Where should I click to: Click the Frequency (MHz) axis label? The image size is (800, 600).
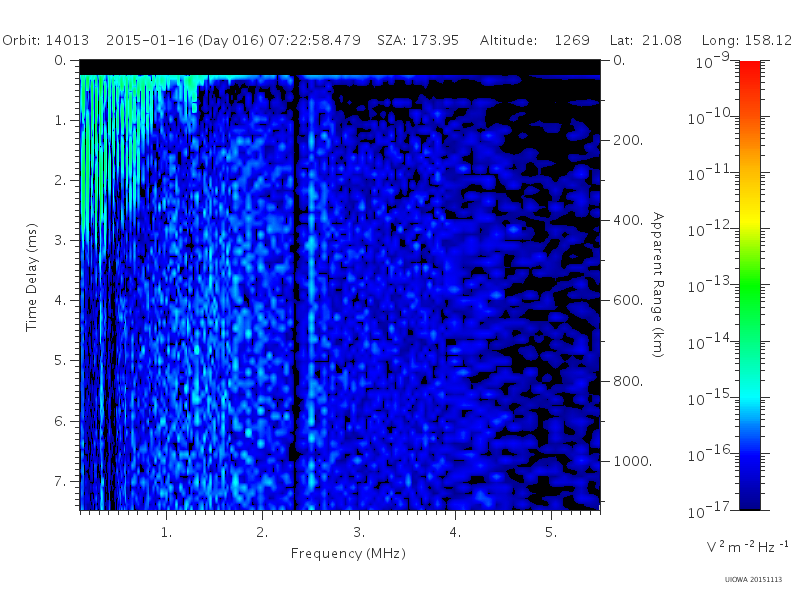point(348,554)
